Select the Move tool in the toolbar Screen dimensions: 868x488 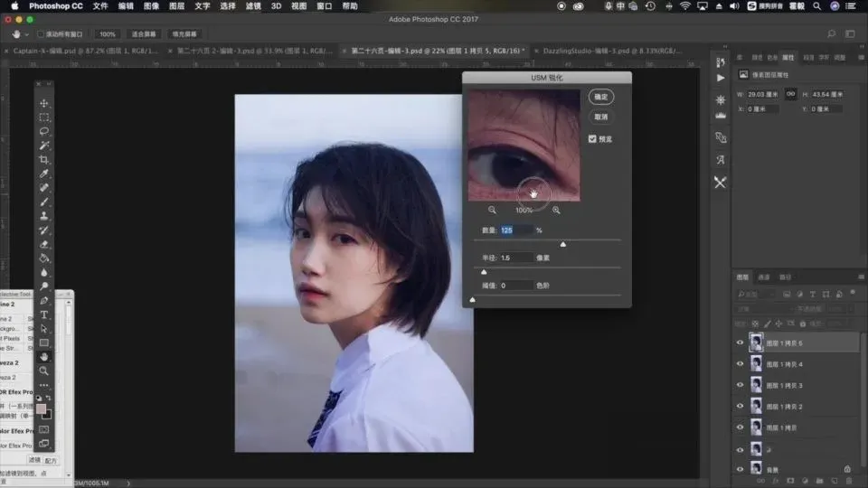click(x=43, y=103)
